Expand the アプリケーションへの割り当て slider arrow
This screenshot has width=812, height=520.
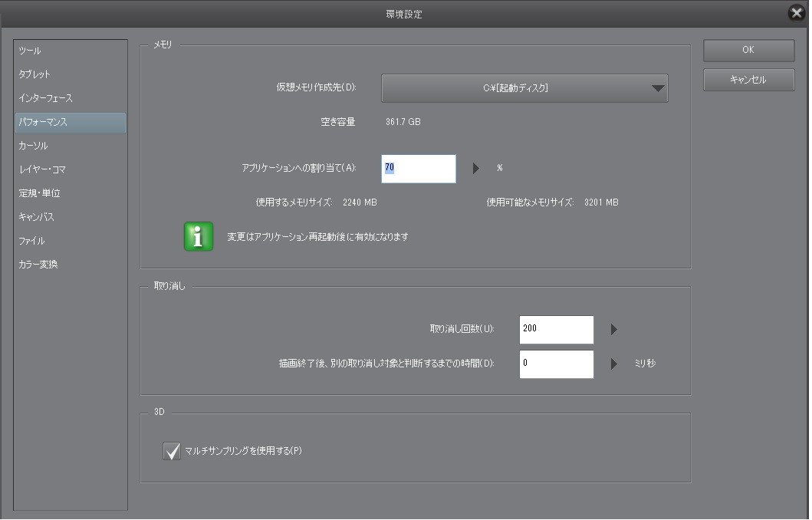pos(475,169)
